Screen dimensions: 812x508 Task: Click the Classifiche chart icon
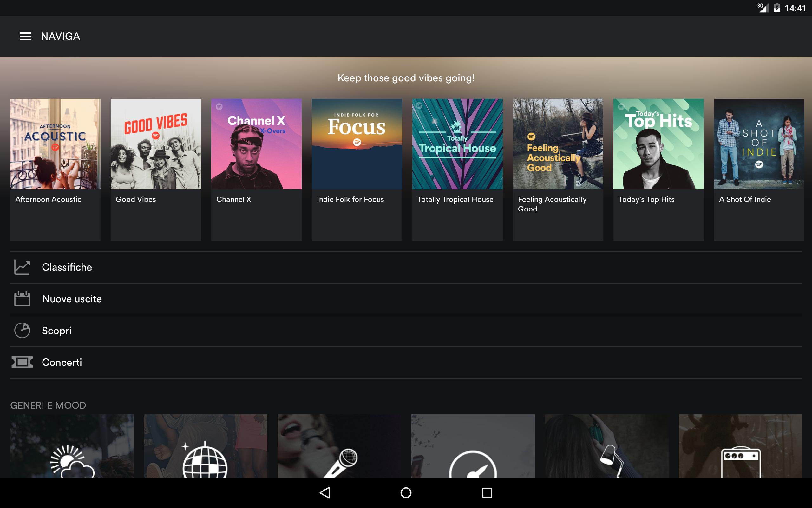[22, 267]
